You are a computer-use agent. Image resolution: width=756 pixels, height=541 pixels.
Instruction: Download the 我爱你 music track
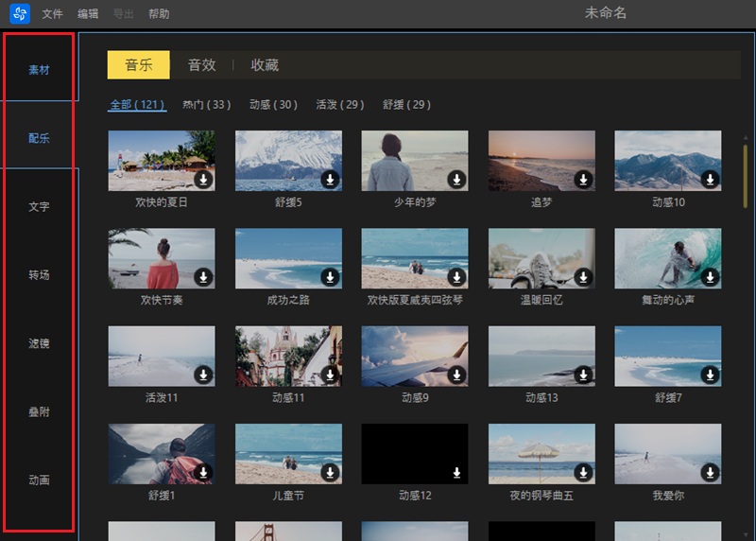711,473
